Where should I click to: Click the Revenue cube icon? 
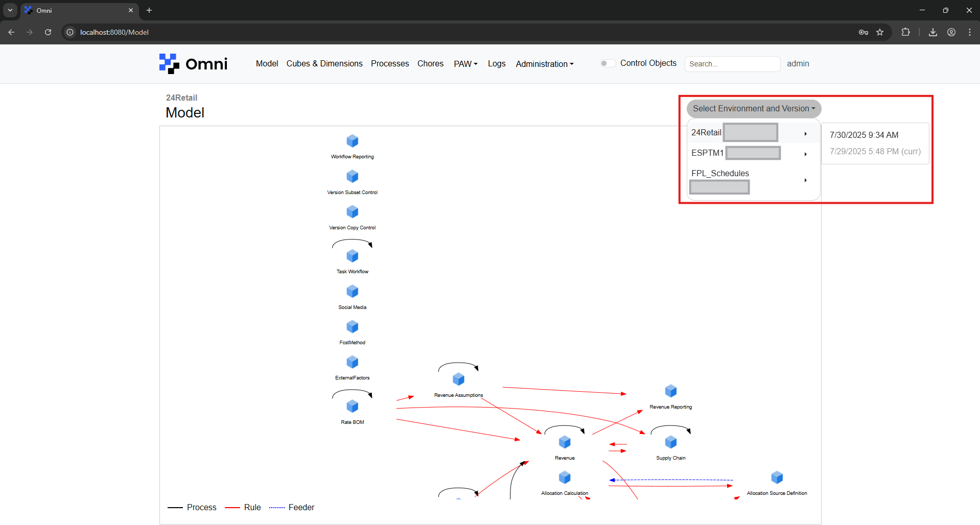tap(565, 442)
